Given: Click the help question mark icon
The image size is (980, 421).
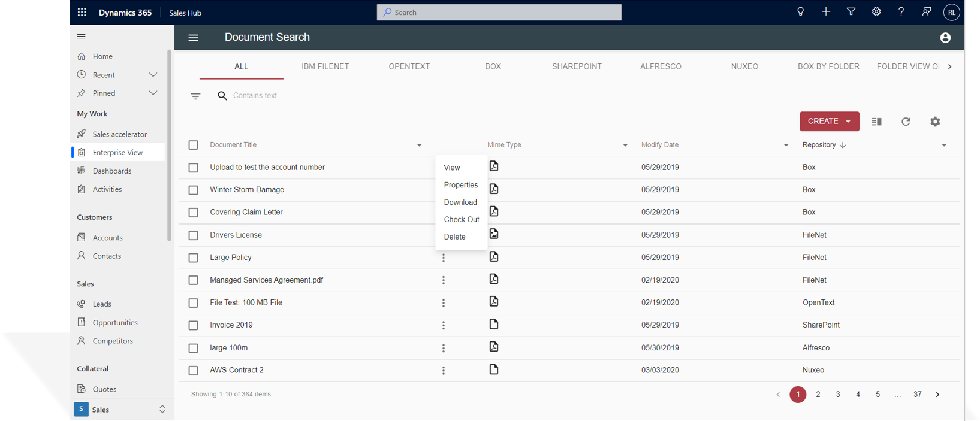Looking at the screenshot, I should (901, 11).
